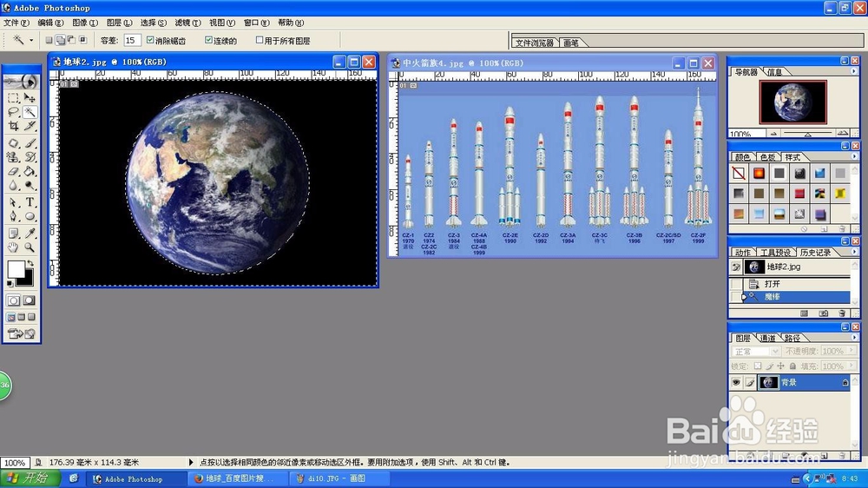868x488 pixels.
Task: Select the Type tool
Action: pos(30,202)
